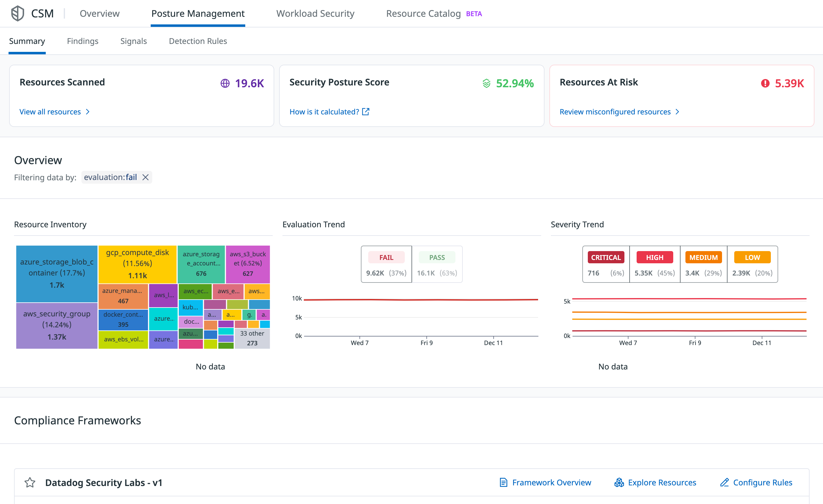Viewport: 823px width, 504px height.
Task: Select the gcp_compute_disk yellow treemap block
Action: point(137,264)
